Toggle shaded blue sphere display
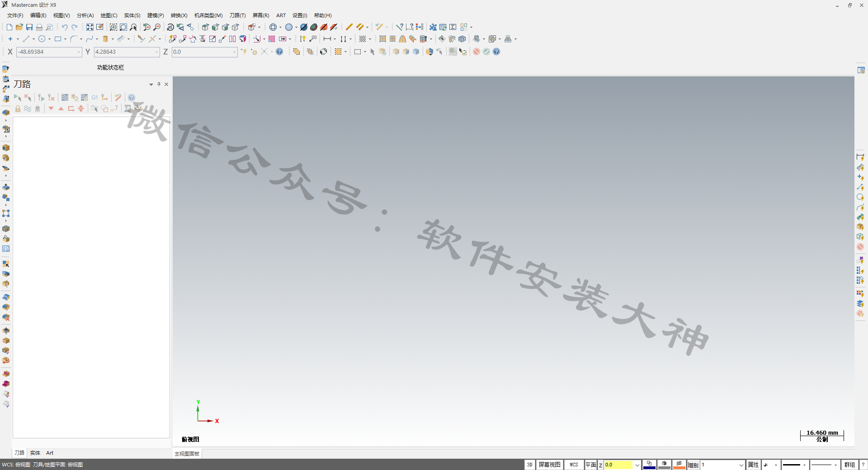The width and height of the screenshot is (868, 470). pyautogui.click(x=289, y=27)
